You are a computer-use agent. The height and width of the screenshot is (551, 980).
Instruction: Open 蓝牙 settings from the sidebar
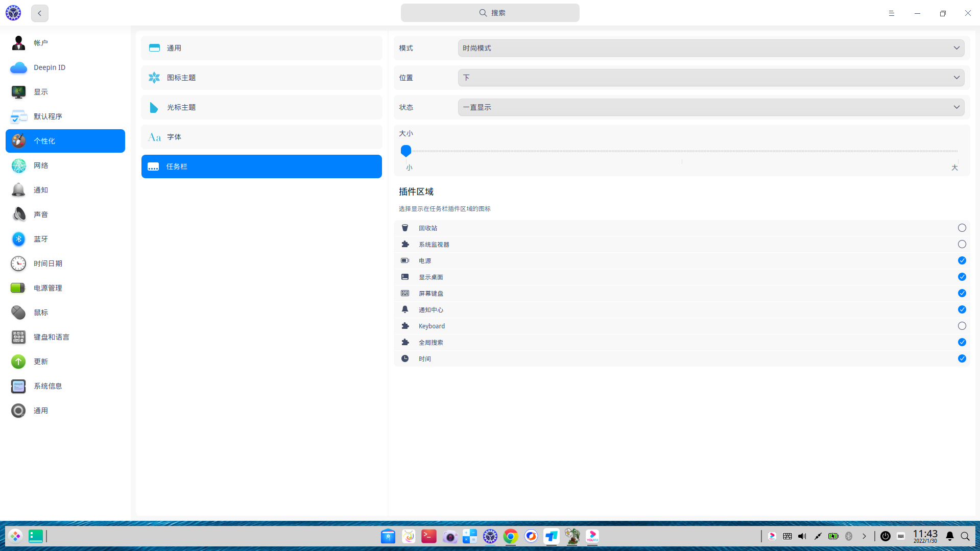pos(41,239)
